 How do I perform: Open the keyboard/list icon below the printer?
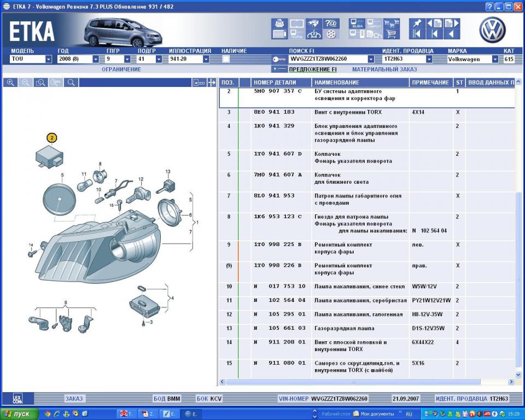coord(279,34)
